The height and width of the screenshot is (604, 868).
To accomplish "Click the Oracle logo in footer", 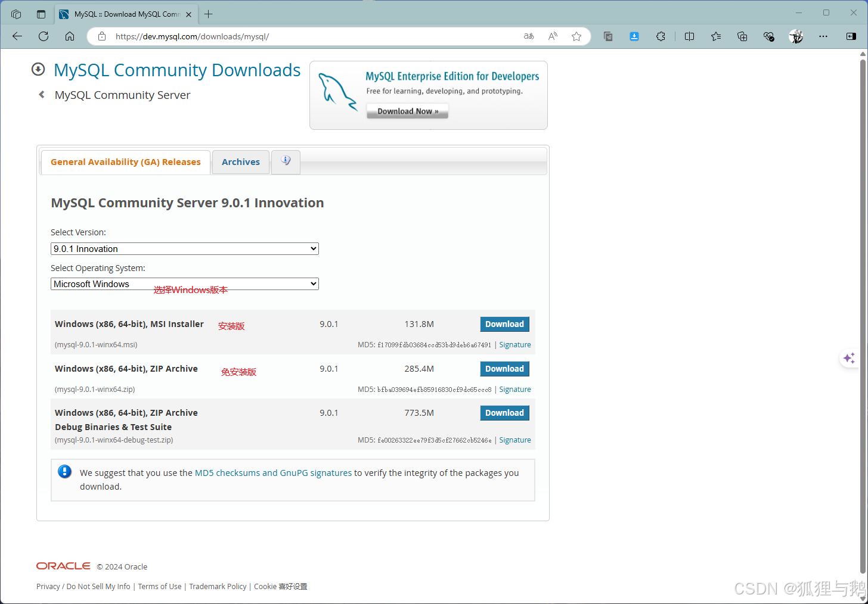I will [x=63, y=566].
